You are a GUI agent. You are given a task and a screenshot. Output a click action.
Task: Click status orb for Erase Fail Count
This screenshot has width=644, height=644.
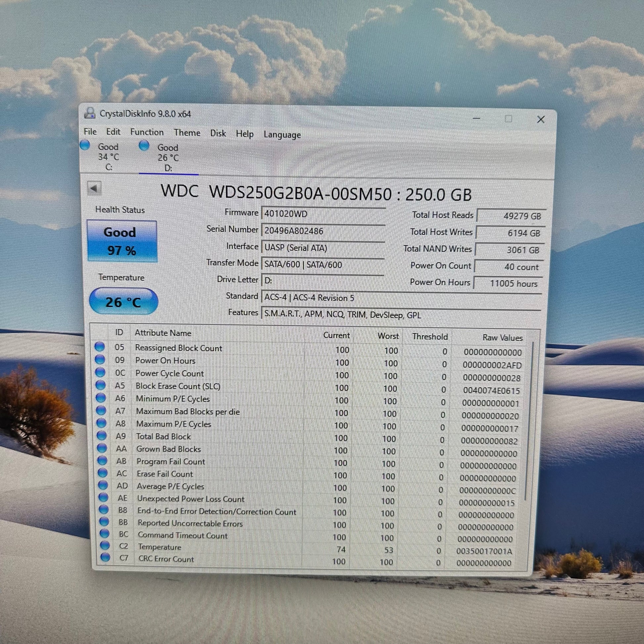tap(103, 473)
